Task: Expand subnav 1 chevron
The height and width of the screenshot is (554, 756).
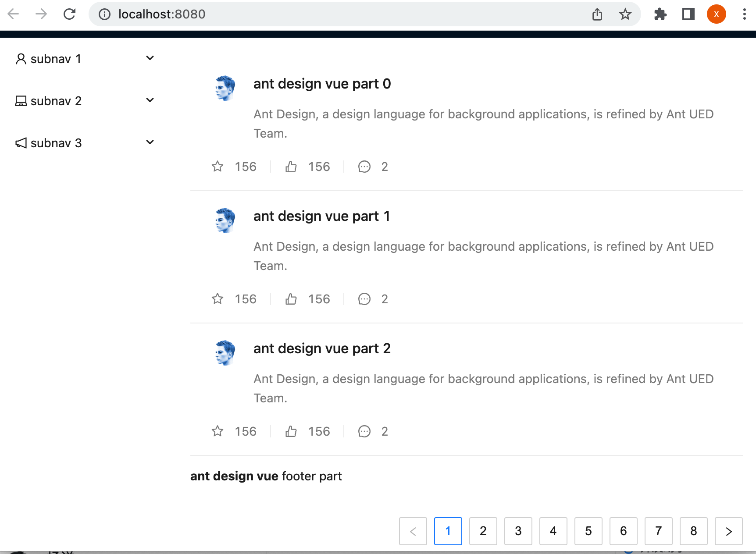Action: tap(150, 58)
